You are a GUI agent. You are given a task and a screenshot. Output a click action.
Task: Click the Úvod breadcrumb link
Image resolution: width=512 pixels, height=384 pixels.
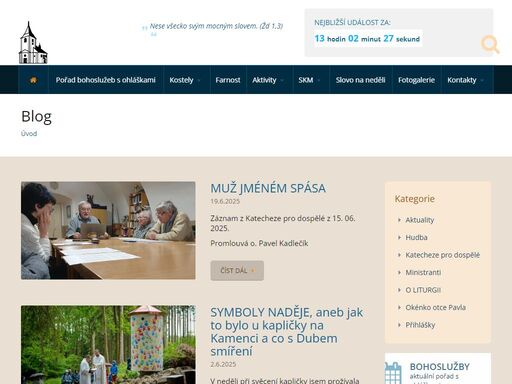29,134
